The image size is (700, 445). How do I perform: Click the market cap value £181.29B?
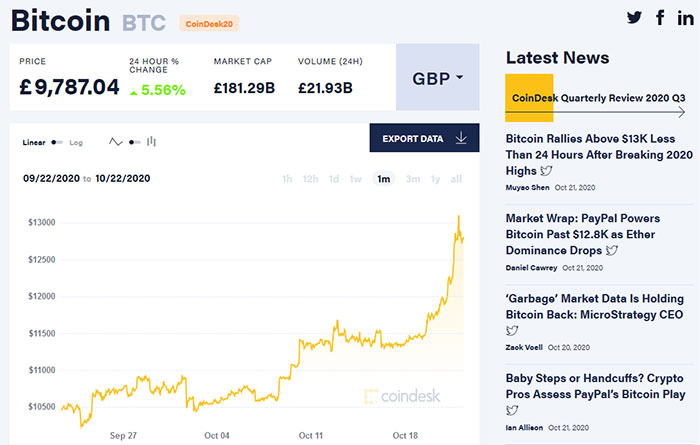[x=244, y=88]
